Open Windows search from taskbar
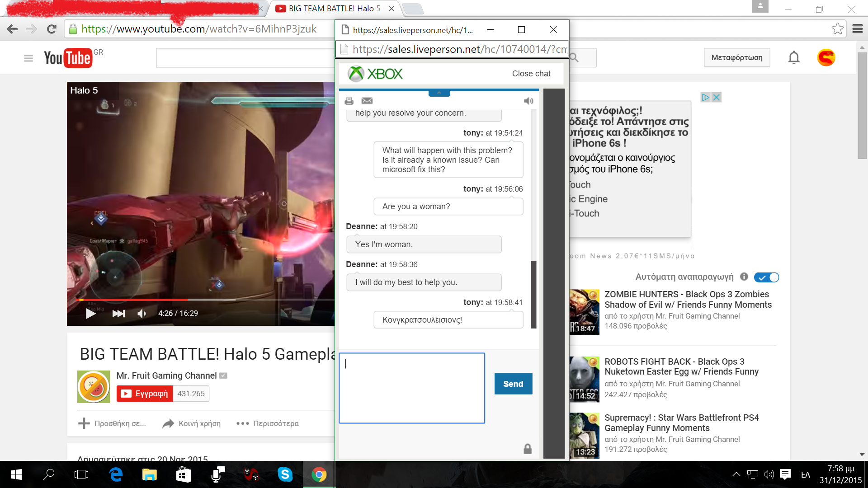Screen dimensions: 868x488 tap(49, 474)
